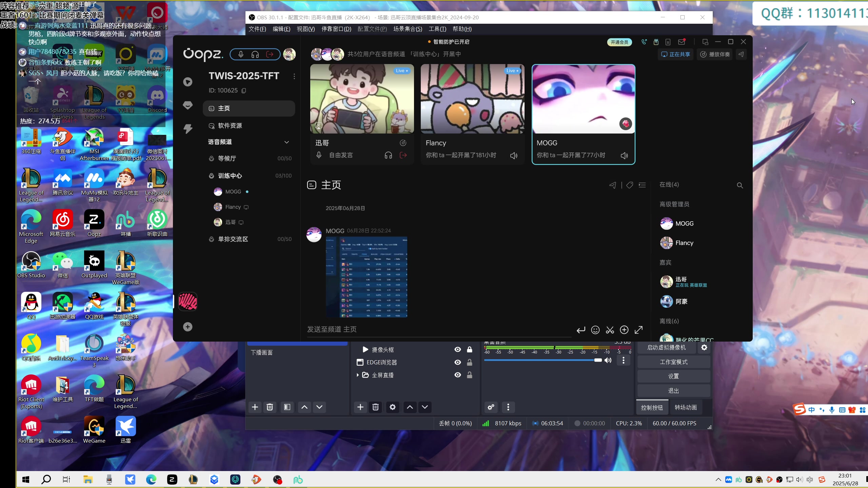Open the emoji picker in chat input
Screen dimensions: 868x488
595,330
